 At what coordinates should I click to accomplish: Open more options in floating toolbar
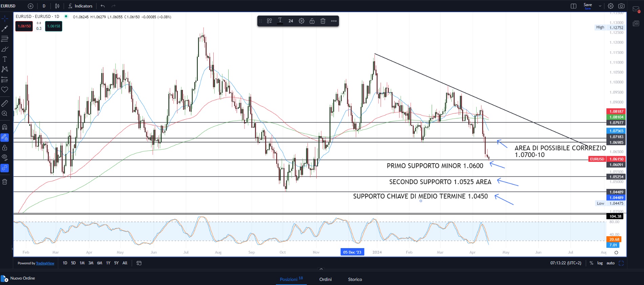[334, 21]
